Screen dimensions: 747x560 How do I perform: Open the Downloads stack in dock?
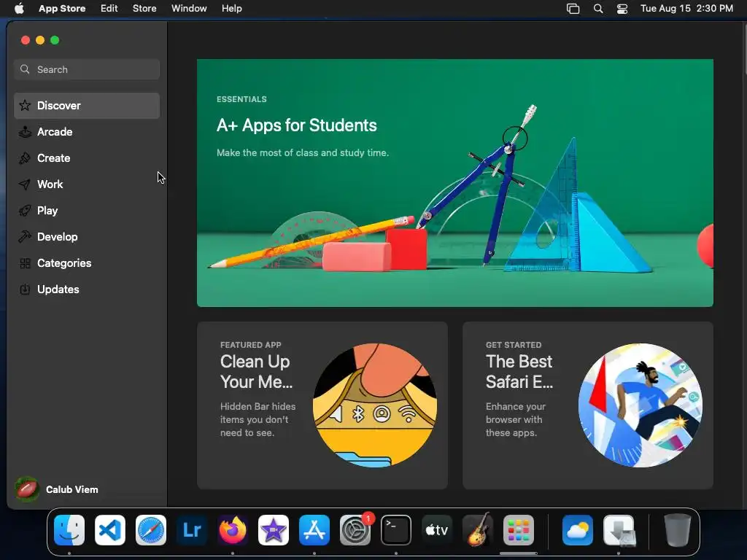[619, 530]
